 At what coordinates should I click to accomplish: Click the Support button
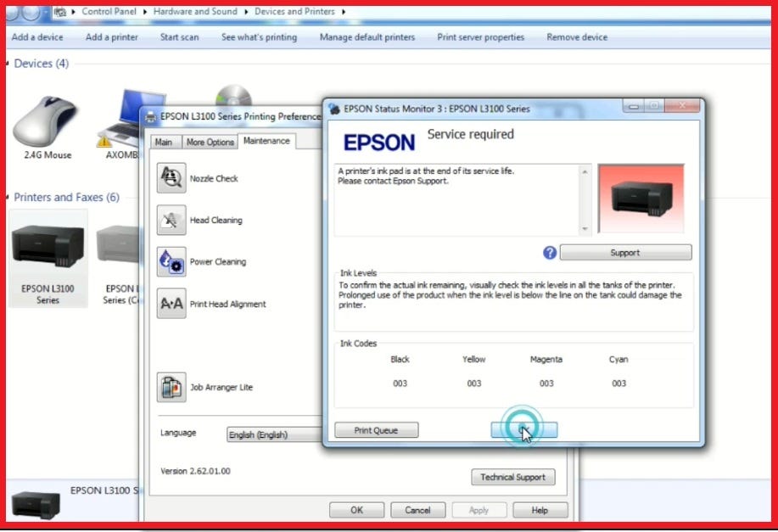click(x=625, y=253)
